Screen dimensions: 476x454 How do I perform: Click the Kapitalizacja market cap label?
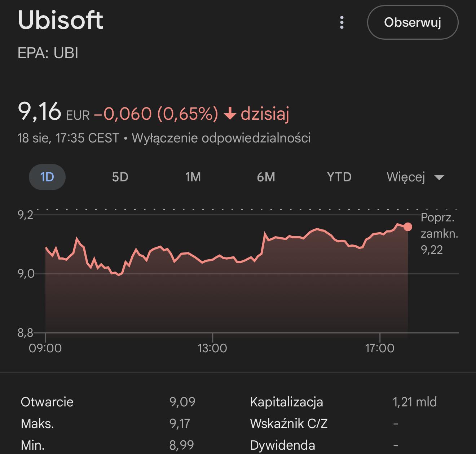[x=286, y=402]
